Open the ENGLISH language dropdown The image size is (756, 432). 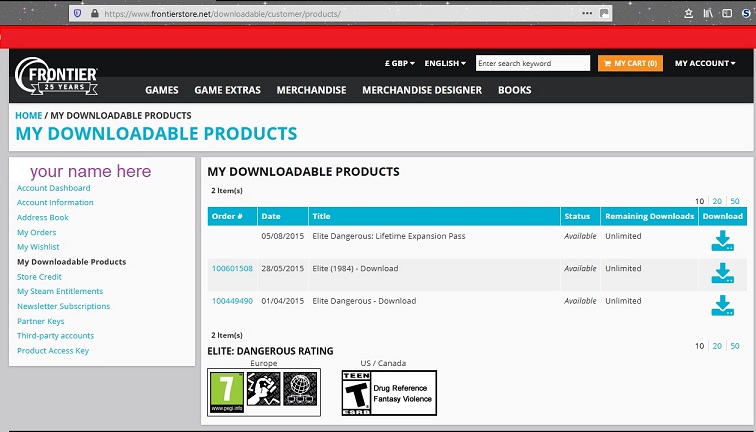click(445, 63)
